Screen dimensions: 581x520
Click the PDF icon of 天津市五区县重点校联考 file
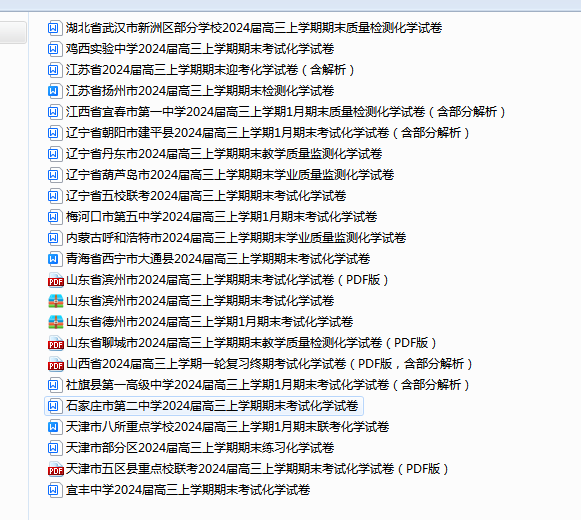click(56, 469)
